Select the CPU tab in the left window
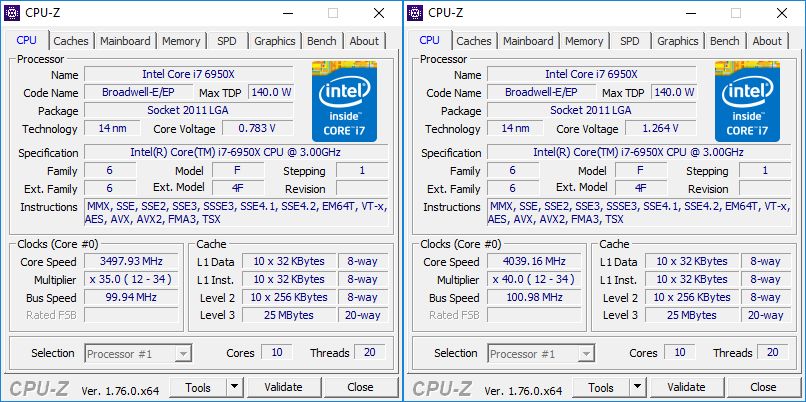Screen dimensions: 806x402 pos(26,40)
